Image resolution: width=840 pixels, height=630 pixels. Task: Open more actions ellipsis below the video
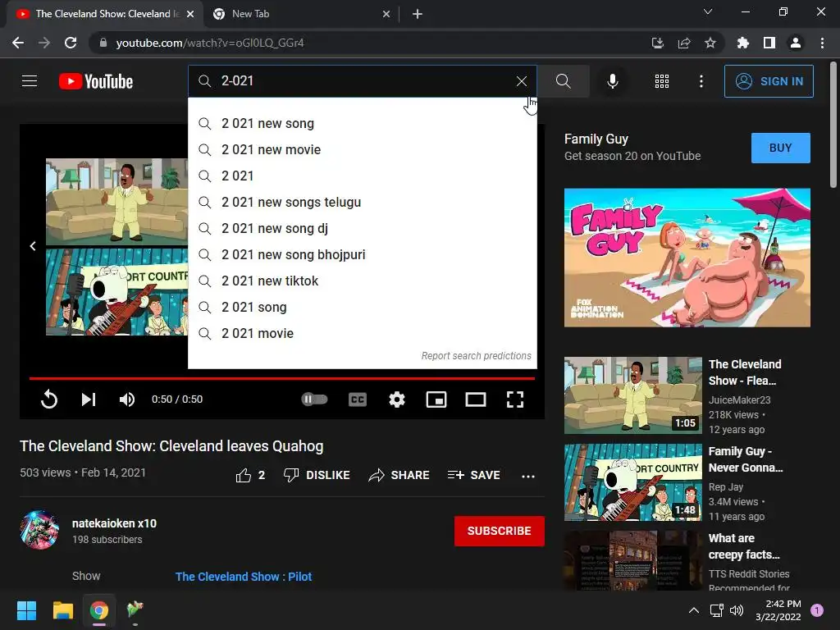528,476
